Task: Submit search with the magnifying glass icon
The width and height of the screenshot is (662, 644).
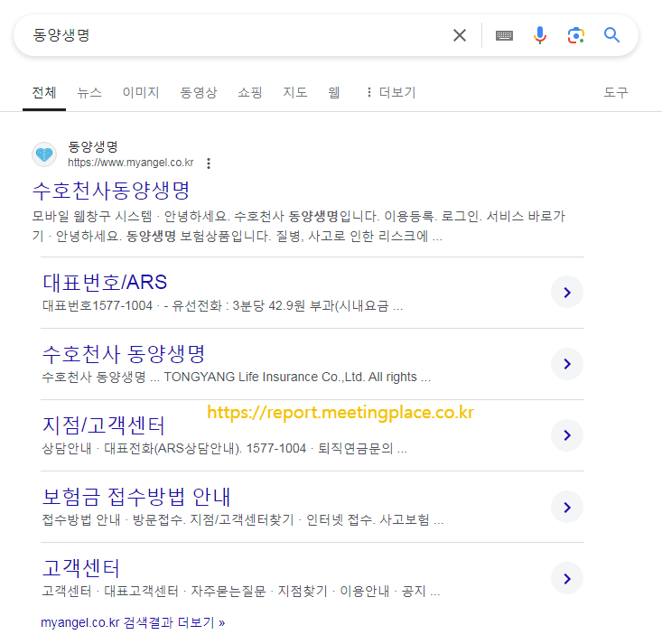Action: click(x=611, y=35)
